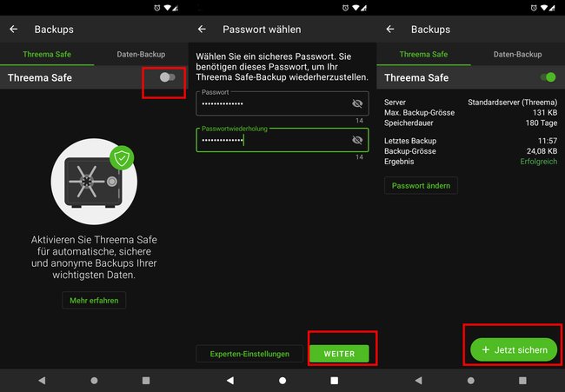Tap alarm icon in right status bar

click(534, 8)
